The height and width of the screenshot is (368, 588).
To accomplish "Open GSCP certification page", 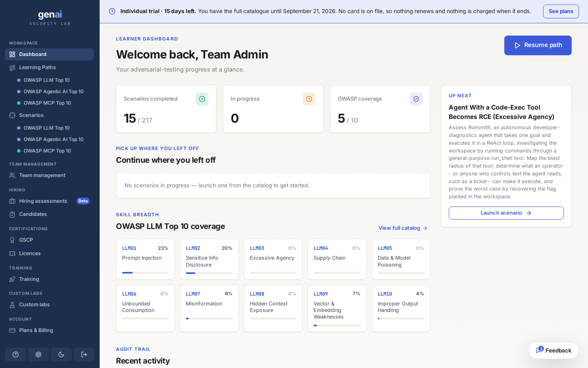I will (49, 240).
